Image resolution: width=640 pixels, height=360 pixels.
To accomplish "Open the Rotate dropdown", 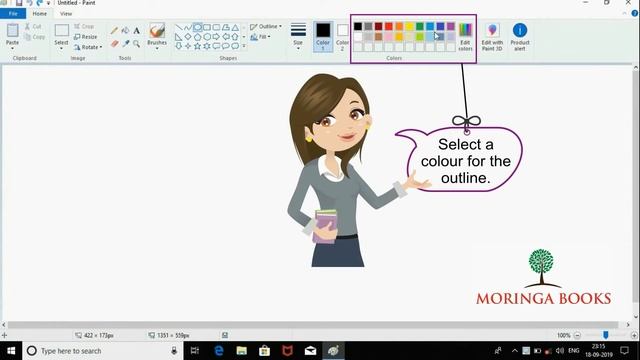I will click(88, 47).
